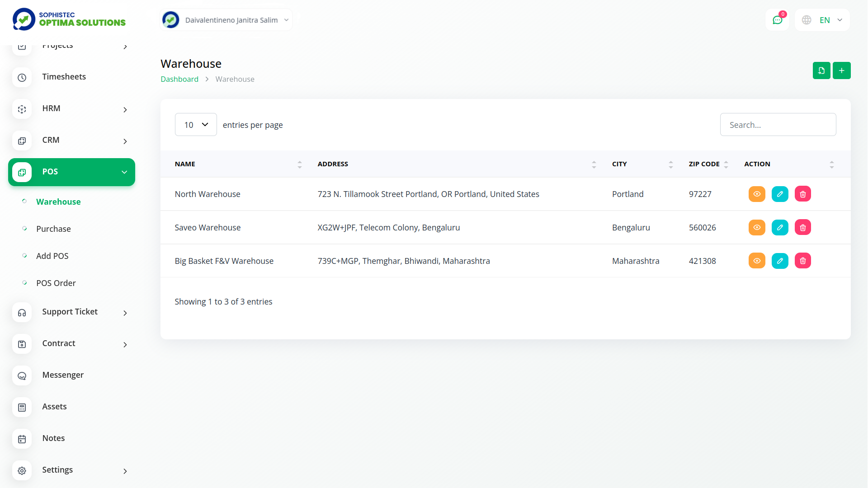View North Warehouse details via eye icon
This screenshot has height=488, width=868.
pyautogui.click(x=756, y=194)
